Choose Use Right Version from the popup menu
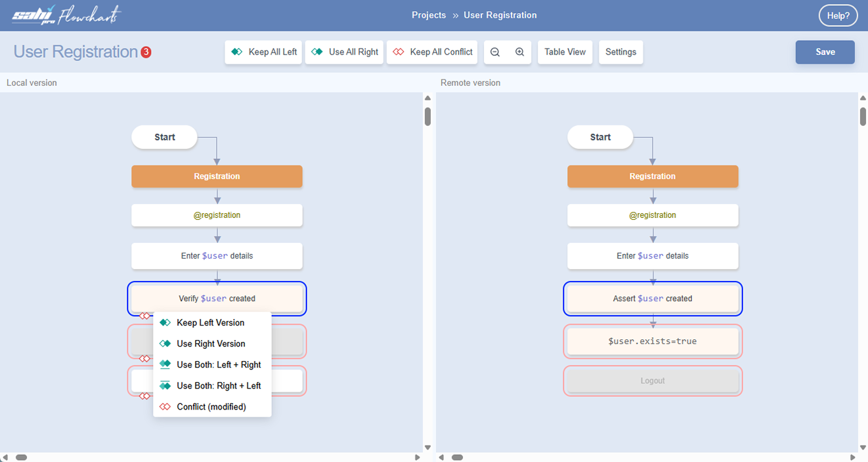The image size is (868, 462). [211, 344]
